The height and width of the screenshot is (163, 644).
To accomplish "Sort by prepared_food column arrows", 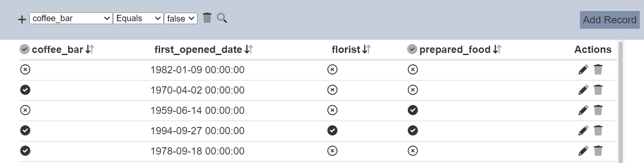I will tap(498, 50).
